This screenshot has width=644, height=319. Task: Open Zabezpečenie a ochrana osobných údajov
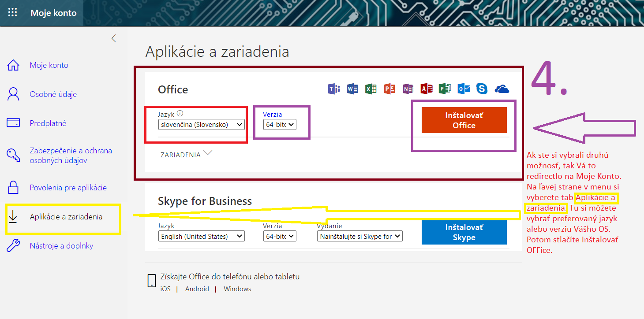71,156
